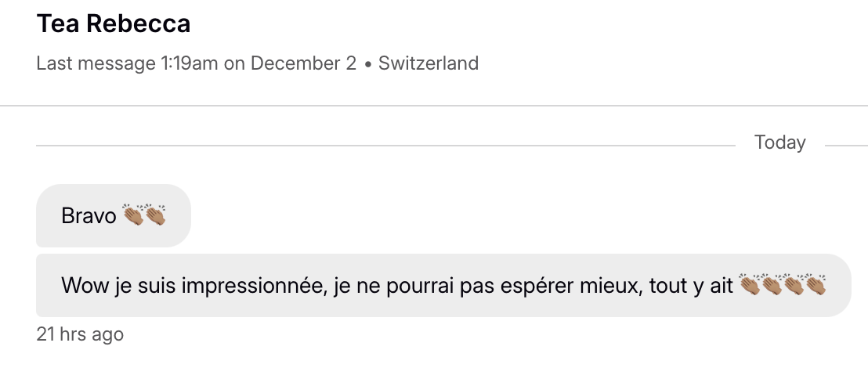
Task: Click the Tea Rebecca contact name
Action: coord(113,24)
